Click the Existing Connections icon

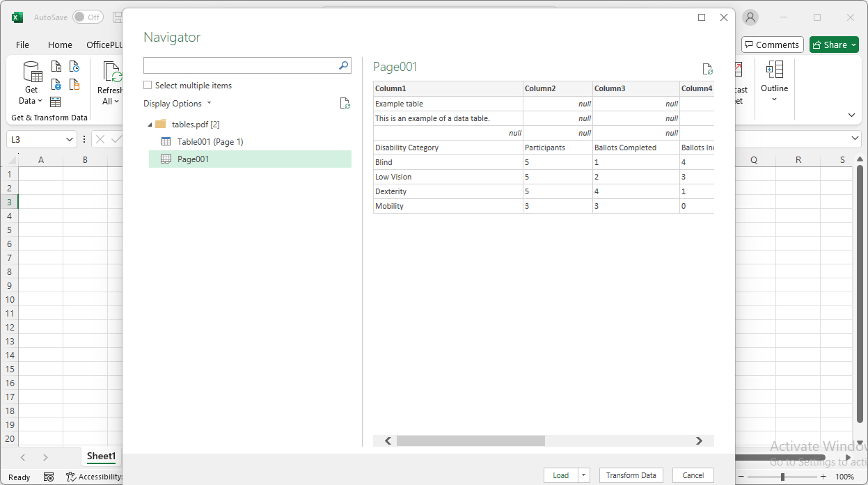74,85
